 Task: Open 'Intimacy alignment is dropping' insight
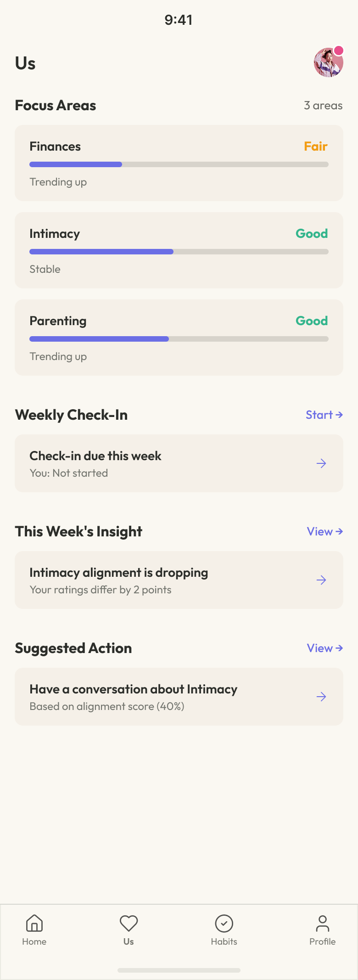point(119,573)
